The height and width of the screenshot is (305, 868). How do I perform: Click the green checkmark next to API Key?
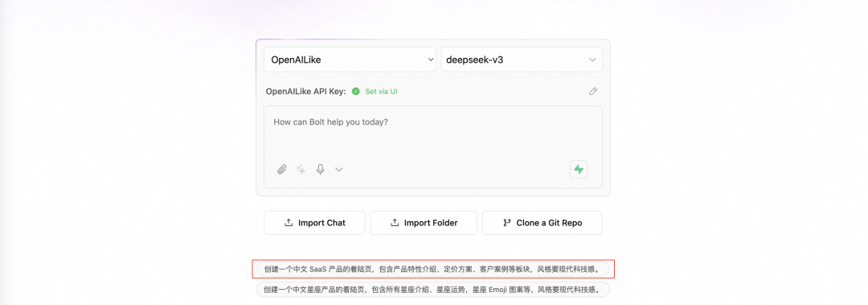pyautogui.click(x=356, y=92)
